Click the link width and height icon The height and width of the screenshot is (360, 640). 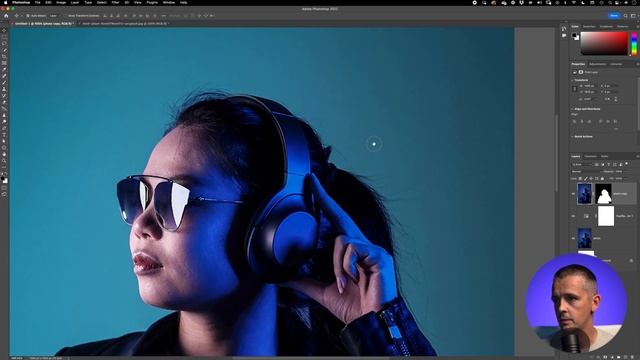(575, 89)
